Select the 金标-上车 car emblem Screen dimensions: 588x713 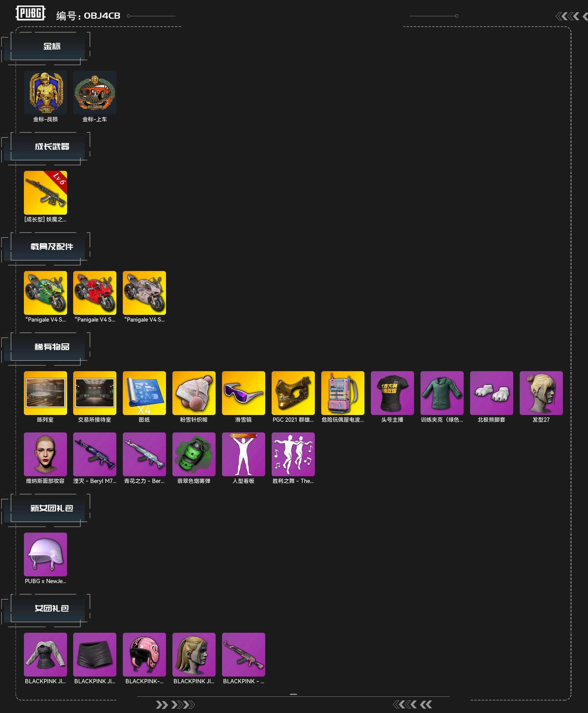point(95,92)
